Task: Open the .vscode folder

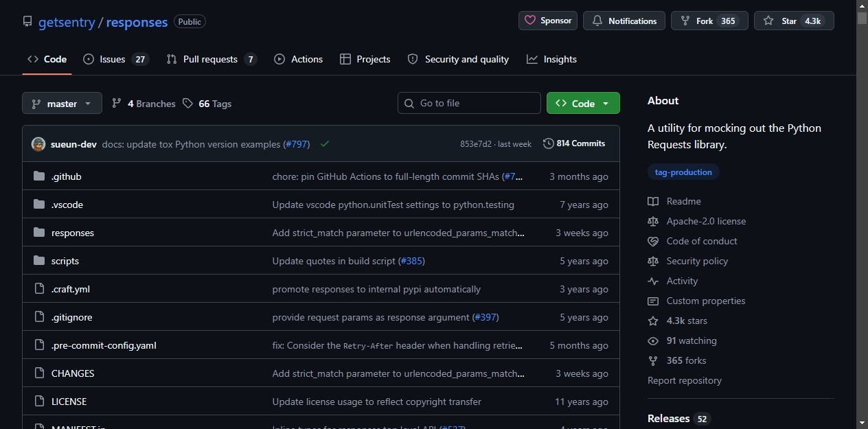Action: pos(67,205)
